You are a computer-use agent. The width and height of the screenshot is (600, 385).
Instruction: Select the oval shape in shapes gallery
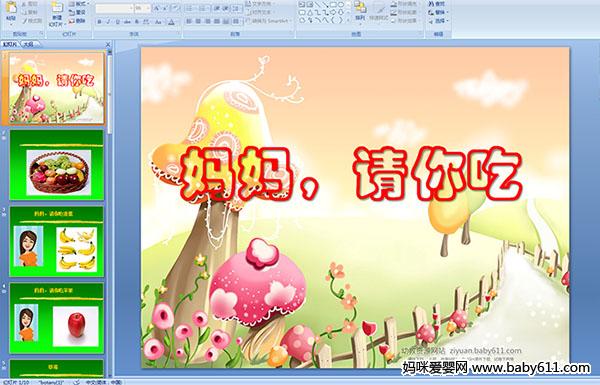click(342, 5)
